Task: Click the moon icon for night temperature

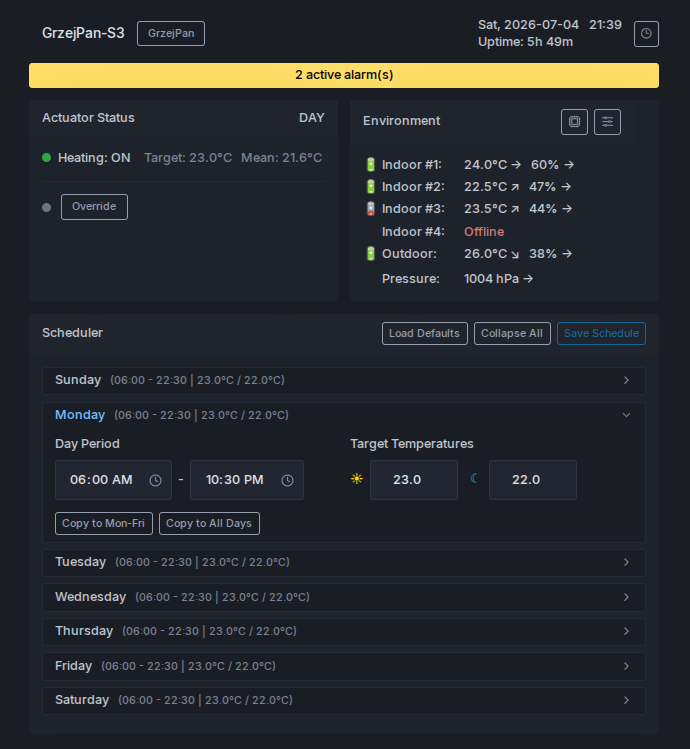Action: (x=474, y=478)
